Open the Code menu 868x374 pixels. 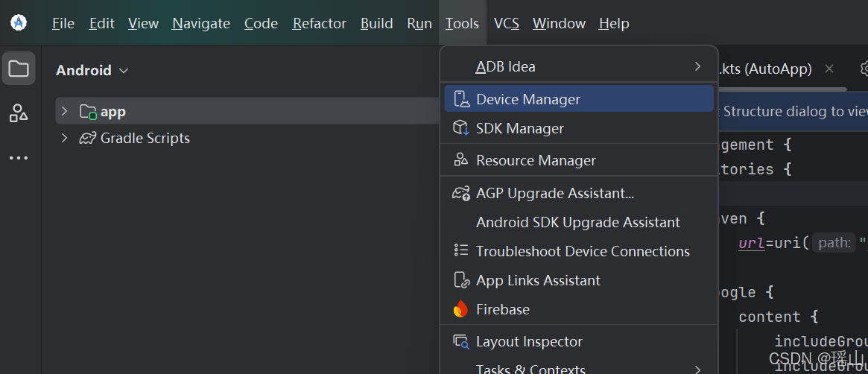261,23
